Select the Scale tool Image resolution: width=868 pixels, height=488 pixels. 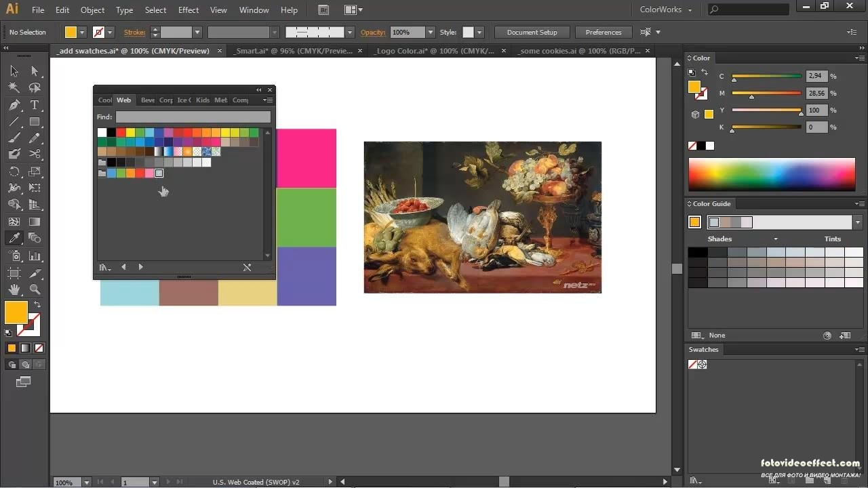35,171
